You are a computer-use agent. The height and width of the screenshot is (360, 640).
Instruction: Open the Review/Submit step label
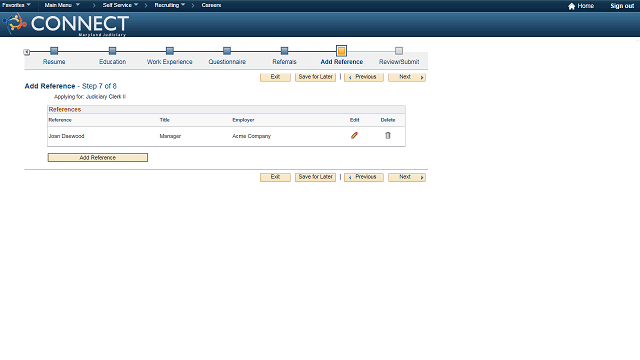(399, 62)
